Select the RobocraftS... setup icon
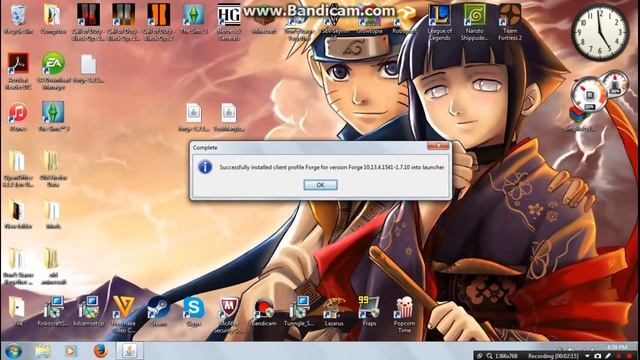Viewport: 640px width, 360px height. (x=53, y=311)
